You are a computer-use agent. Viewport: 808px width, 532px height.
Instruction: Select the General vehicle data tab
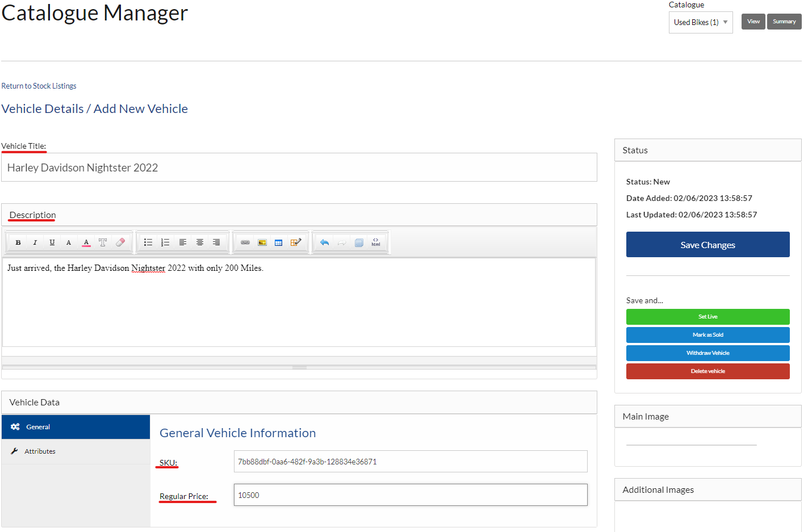click(38, 427)
